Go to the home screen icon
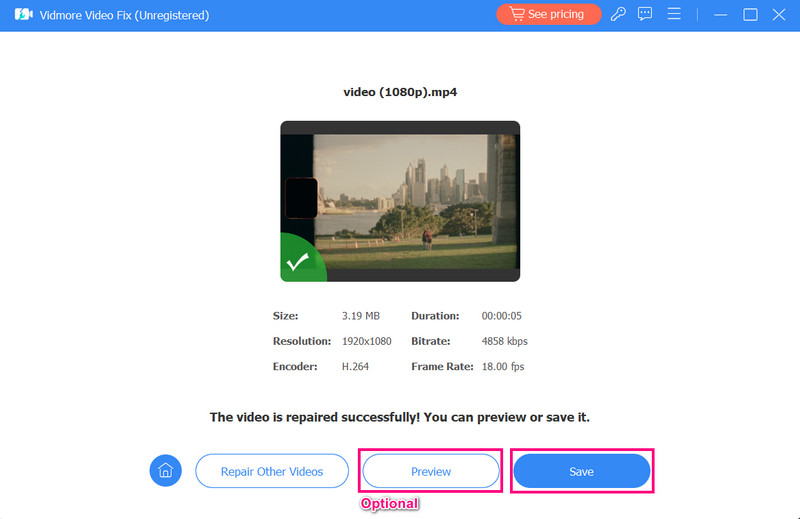Screen dimensions: 800x519 165,471
